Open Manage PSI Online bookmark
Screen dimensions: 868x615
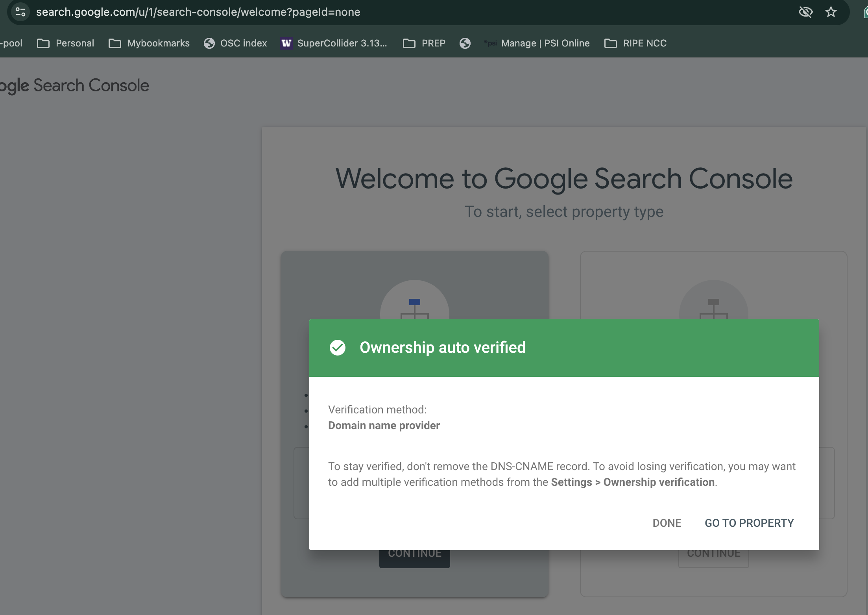click(537, 43)
